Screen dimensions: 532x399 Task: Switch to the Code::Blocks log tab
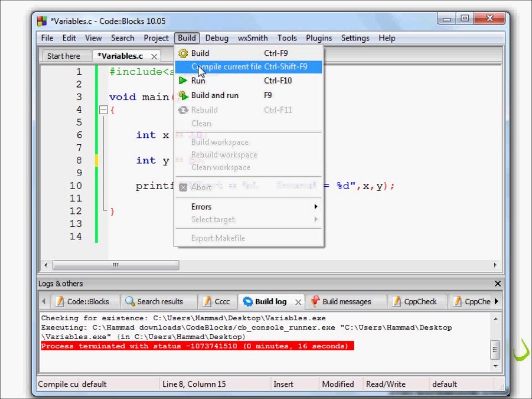coord(84,301)
